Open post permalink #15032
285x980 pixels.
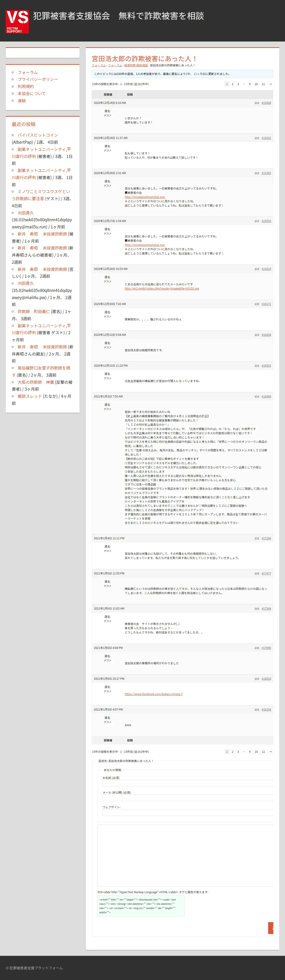[266, 138]
